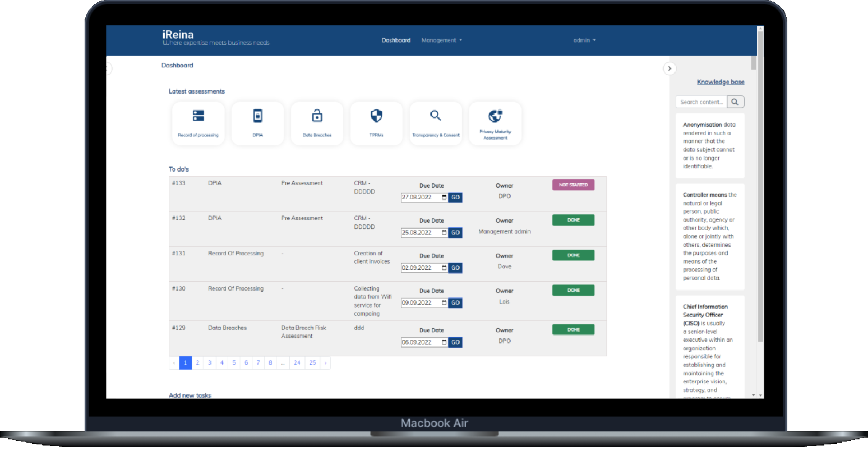The image size is (868, 450).
Task: Click the iReina logo
Action: click(216, 38)
